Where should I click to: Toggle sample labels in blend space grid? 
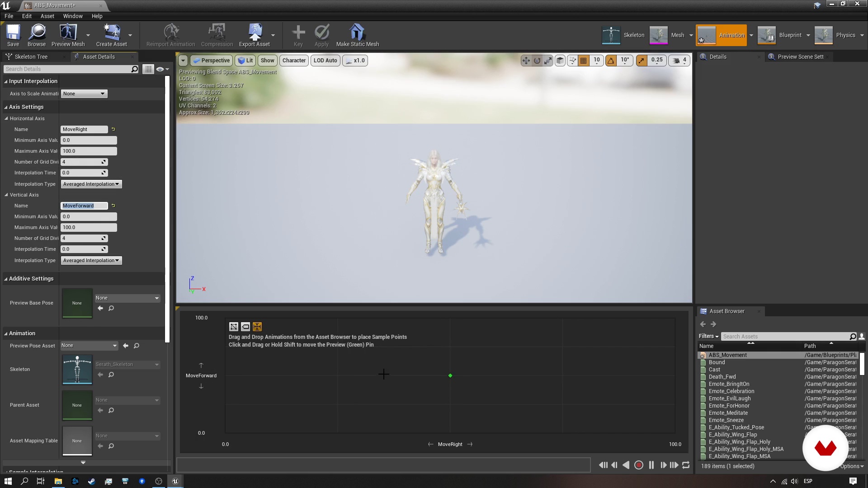click(x=245, y=327)
